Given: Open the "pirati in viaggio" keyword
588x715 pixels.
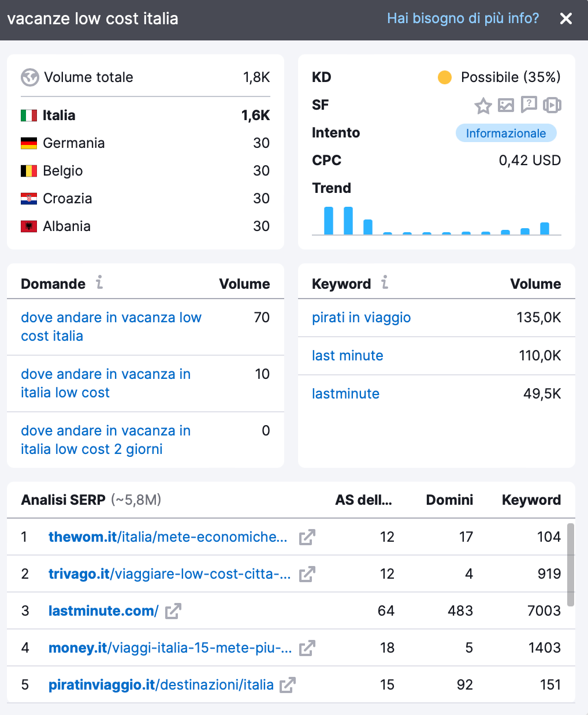Looking at the screenshot, I should pyautogui.click(x=361, y=318).
